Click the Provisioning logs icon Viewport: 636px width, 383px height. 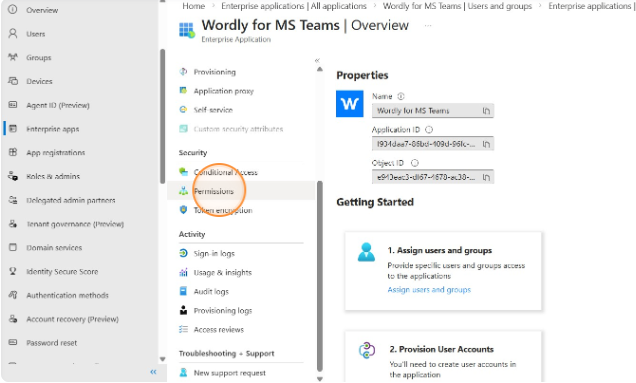(x=183, y=310)
